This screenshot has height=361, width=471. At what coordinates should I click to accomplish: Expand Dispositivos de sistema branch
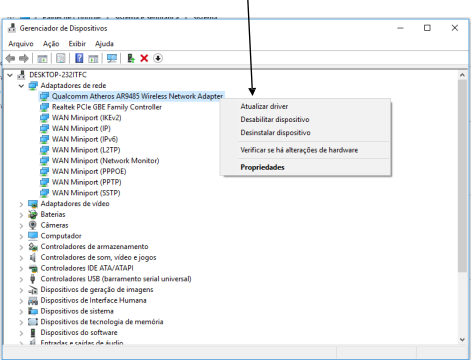click(21, 311)
